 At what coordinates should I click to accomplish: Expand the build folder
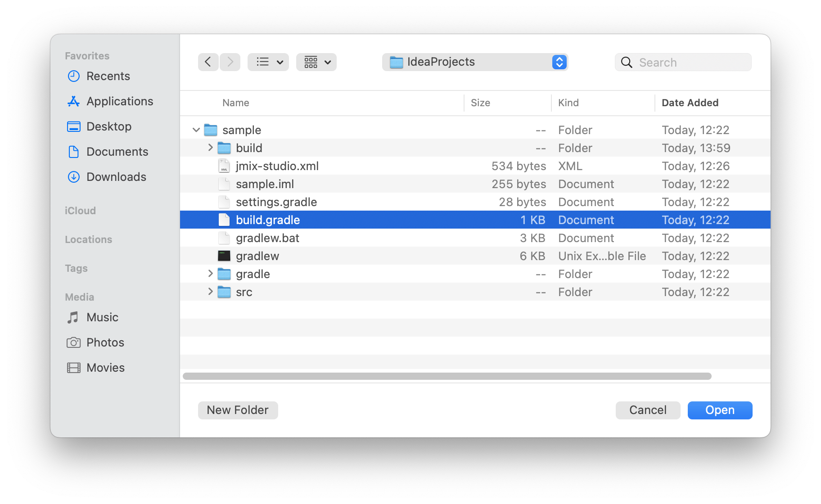coord(210,148)
